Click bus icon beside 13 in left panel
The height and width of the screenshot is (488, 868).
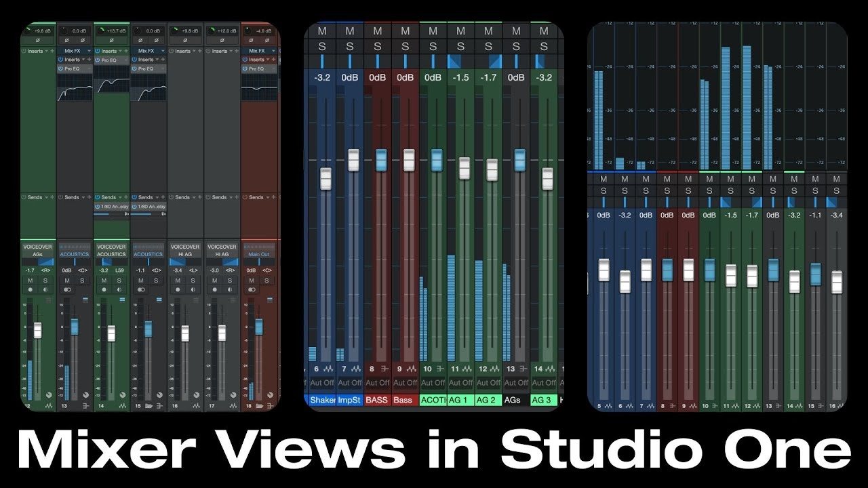85,406
